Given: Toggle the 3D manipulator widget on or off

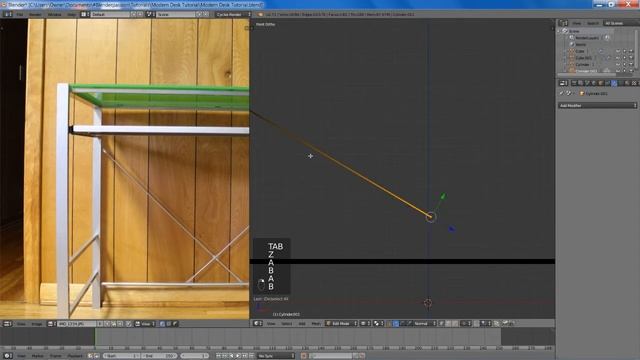Looking at the screenshot, I should (x=389, y=323).
